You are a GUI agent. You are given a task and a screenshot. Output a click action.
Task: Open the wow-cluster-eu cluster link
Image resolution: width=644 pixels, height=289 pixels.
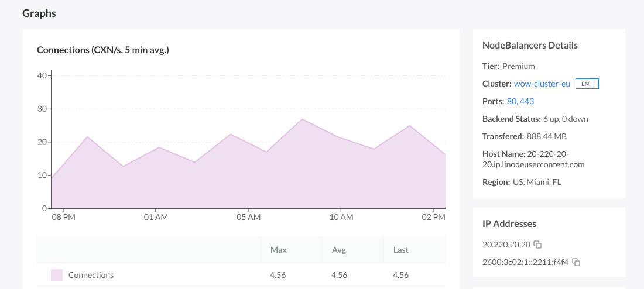coord(542,84)
